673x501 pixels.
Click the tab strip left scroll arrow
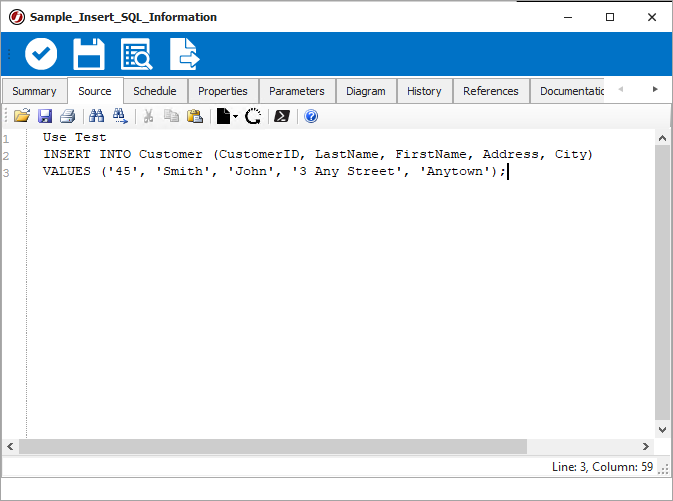tap(621, 89)
